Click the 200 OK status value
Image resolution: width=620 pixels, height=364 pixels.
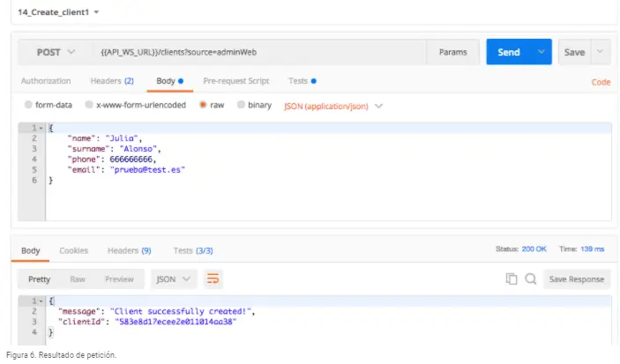coord(534,249)
